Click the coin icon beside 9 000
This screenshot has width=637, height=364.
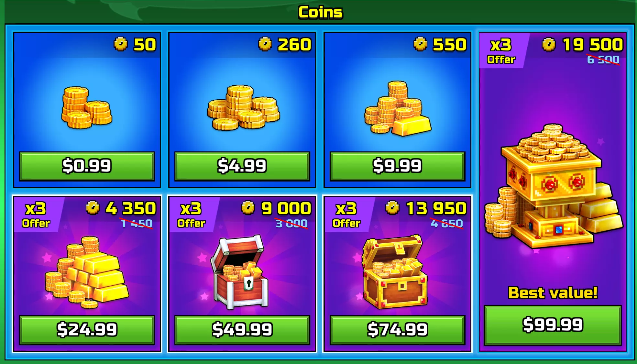(248, 208)
